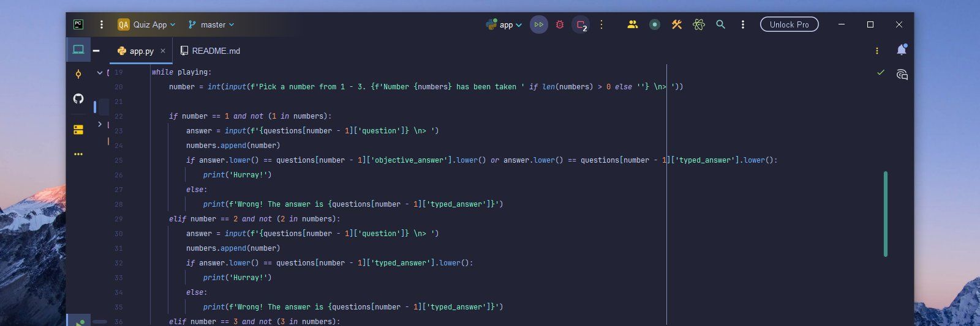This screenshot has width=980, height=326.
Task: Switch to the README.md tab
Action: (x=210, y=51)
